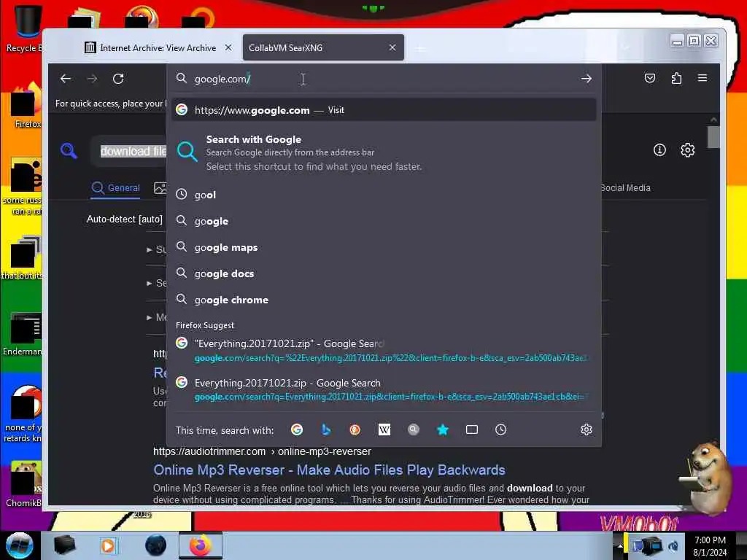The image size is (747, 560).
Task: Search this time with Bing icon
Action: [326, 430]
